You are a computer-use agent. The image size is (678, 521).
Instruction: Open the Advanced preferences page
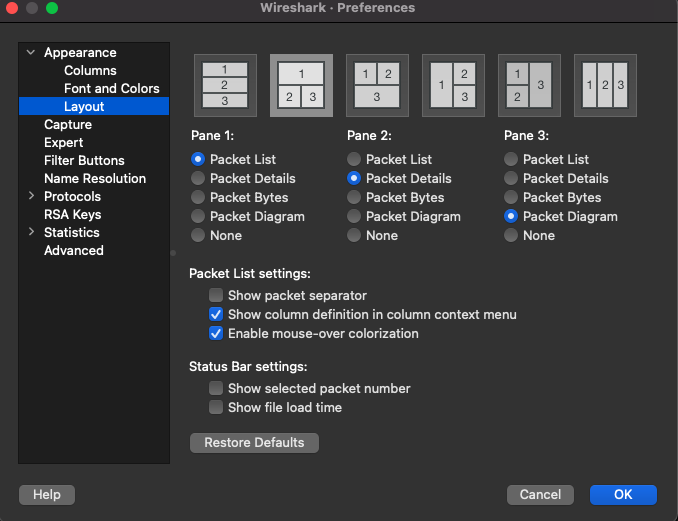coord(74,250)
